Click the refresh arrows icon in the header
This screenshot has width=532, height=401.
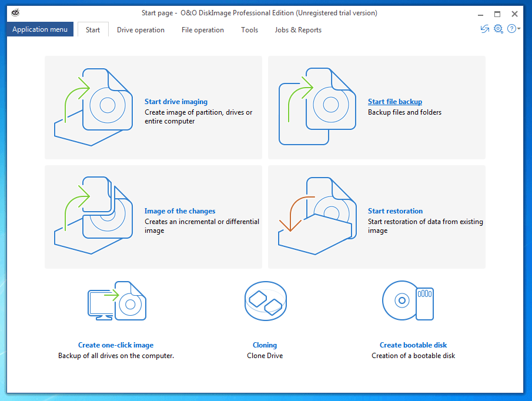[x=485, y=29]
